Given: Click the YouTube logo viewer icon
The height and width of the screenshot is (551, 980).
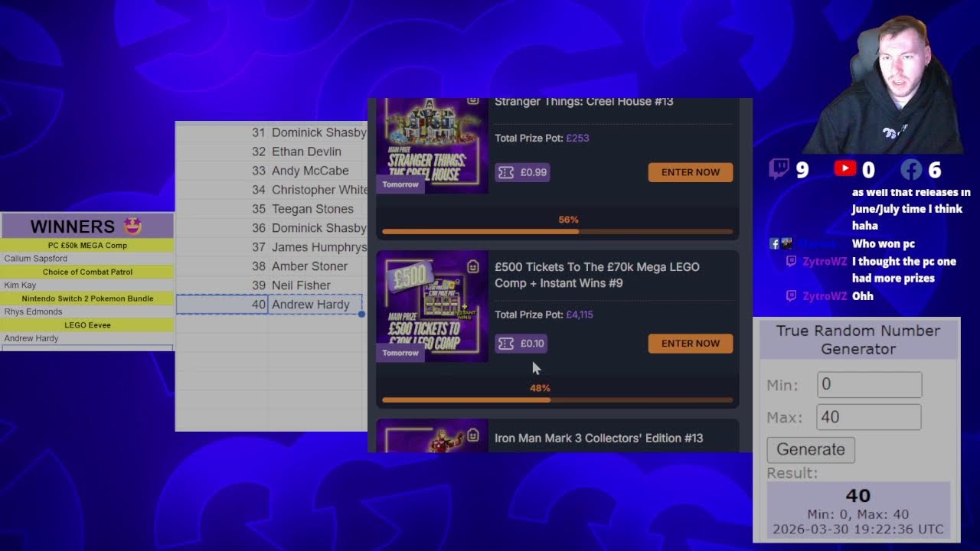Looking at the screenshot, I should click(845, 169).
